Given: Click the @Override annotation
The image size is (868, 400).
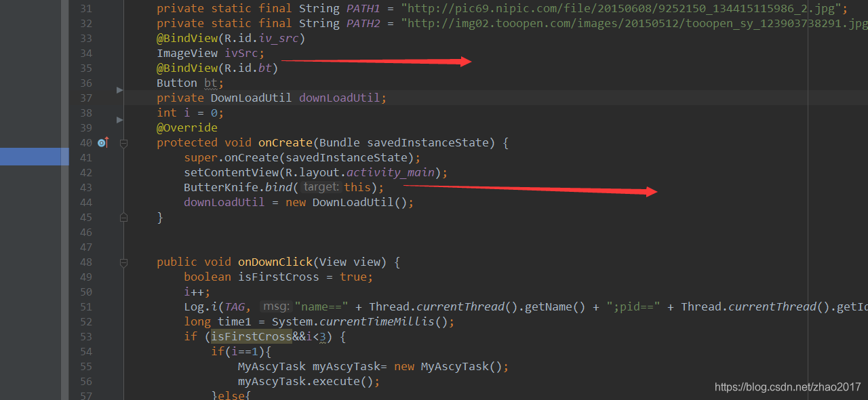Looking at the screenshot, I should (187, 127).
